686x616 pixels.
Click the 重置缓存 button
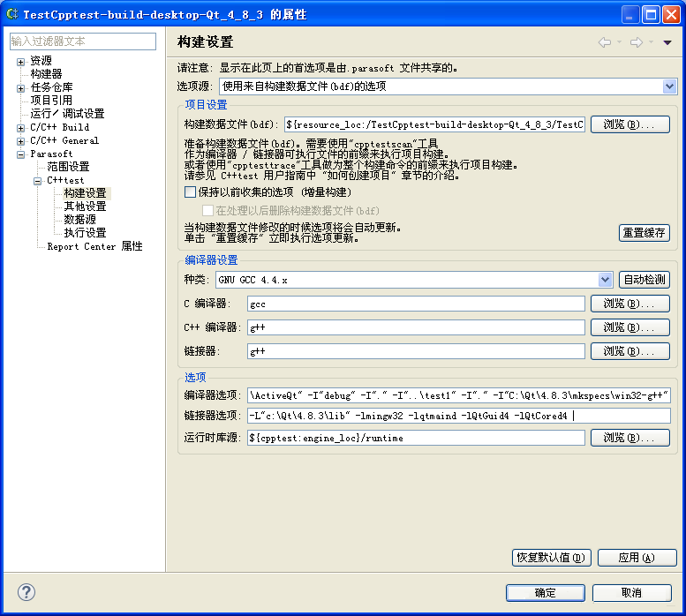(644, 233)
